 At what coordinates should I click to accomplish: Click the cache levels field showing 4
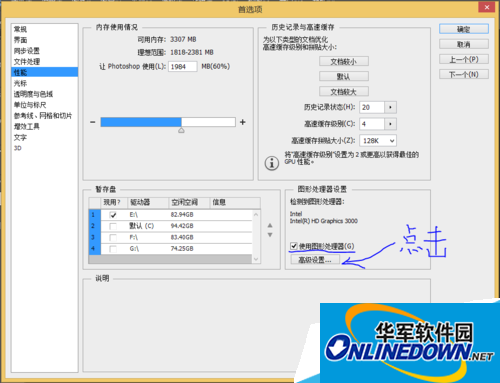[372, 124]
